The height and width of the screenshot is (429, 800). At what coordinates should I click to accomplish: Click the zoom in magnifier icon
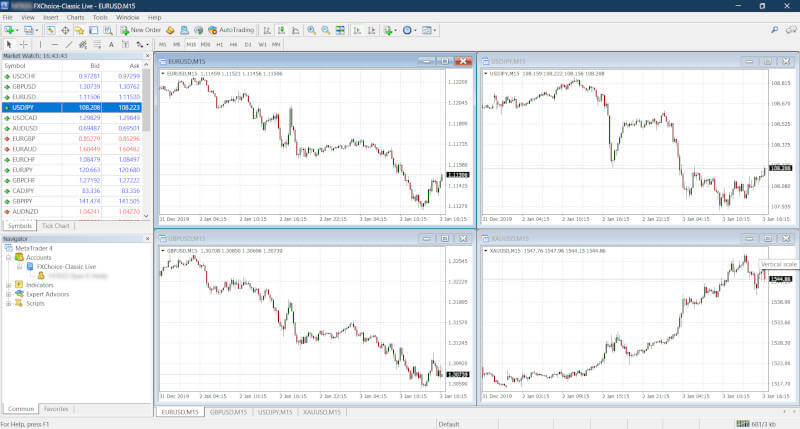click(x=311, y=31)
